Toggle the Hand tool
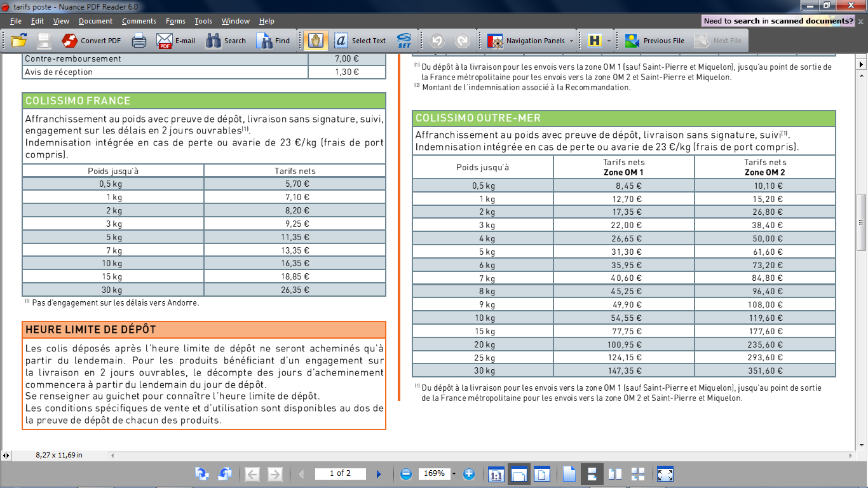 click(x=315, y=41)
